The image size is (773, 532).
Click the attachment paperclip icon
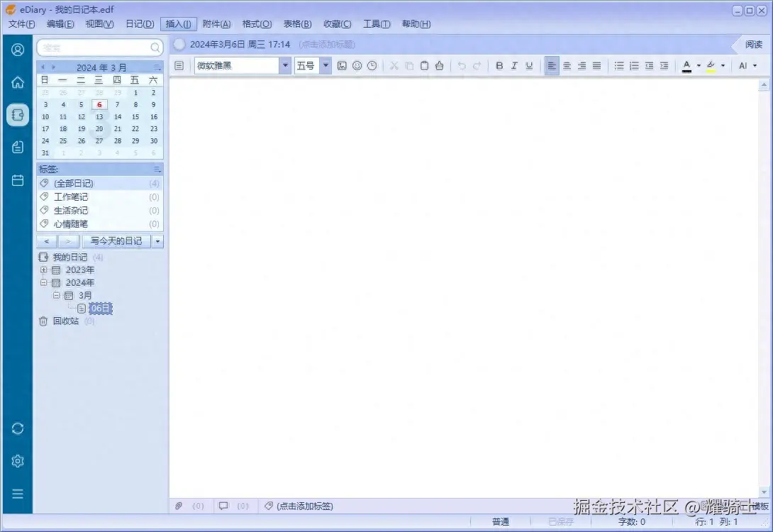(x=179, y=506)
